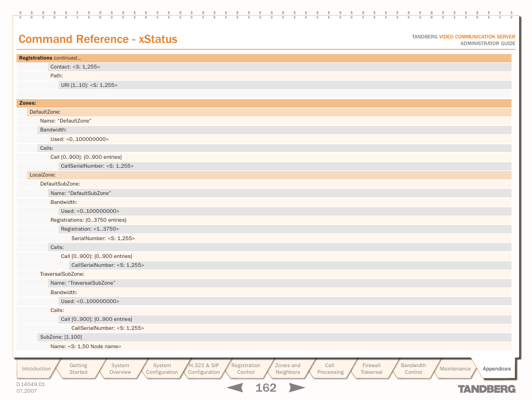Click the 'Path:' row
The width and height of the screenshot is (532, 400).
tap(279, 76)
